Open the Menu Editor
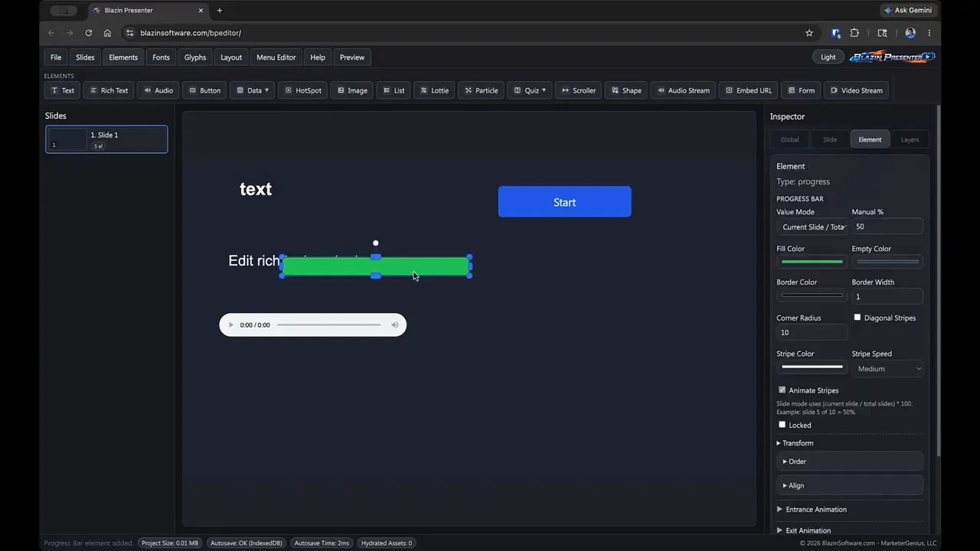The height and width of the screenshot is (551, 980). tap(276, 57)
